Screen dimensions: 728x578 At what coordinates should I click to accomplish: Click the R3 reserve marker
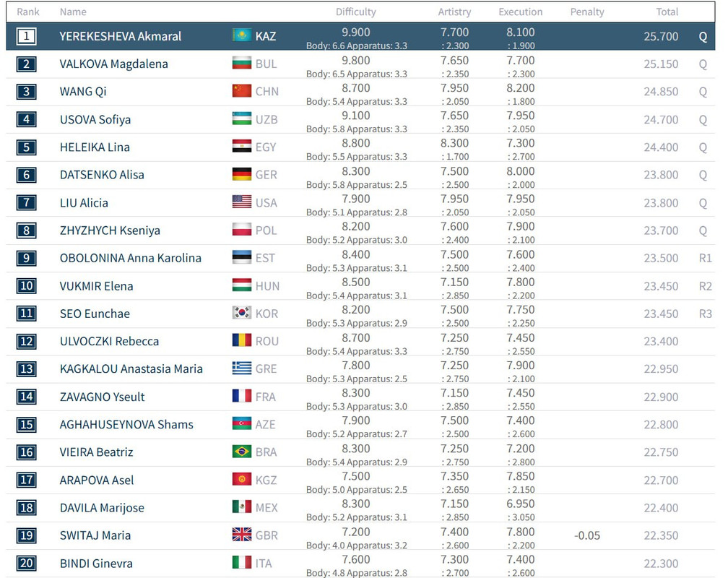pyautogui.click(x=705, y=314)
